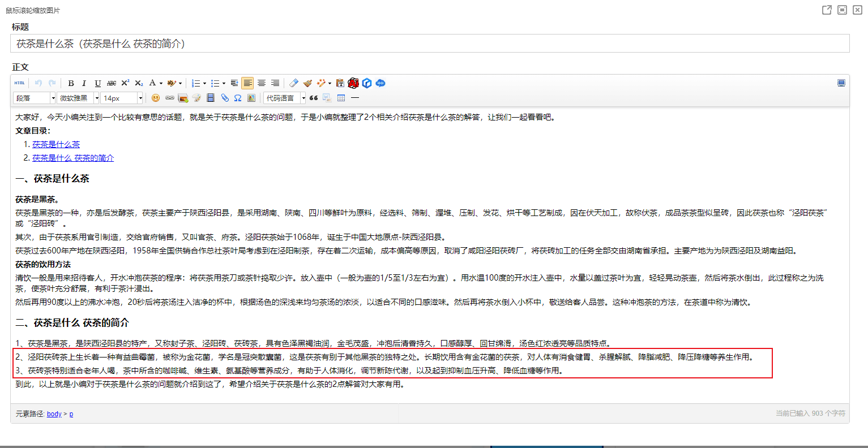Open highlight color dropdown arrow

181,83
